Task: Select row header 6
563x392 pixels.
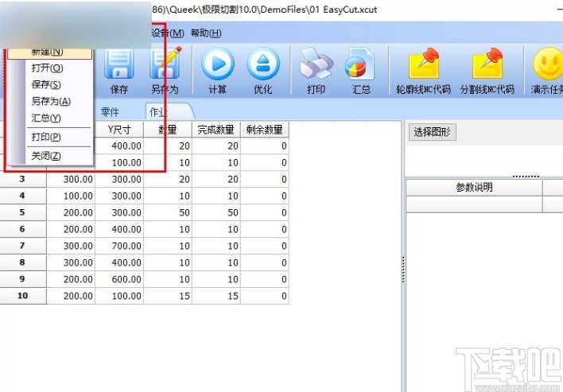Action: coord(22,229)
